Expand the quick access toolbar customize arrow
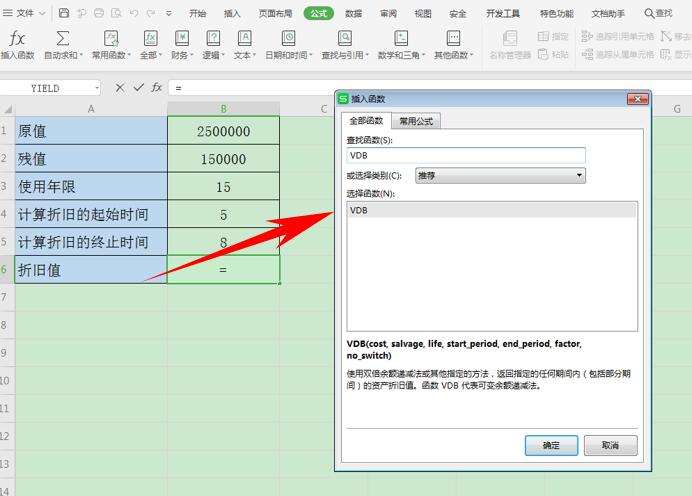This screenshot has height=496, width=692. 169,14
